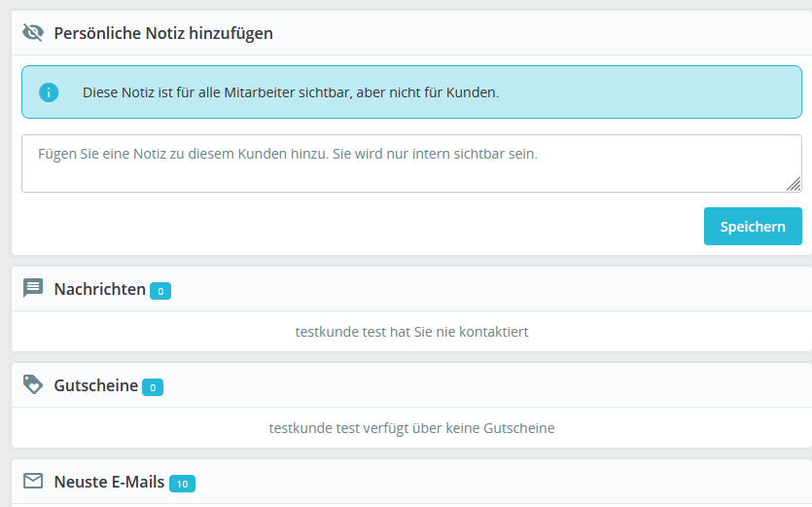
Task: Click the info icon in the blue notice
Action: [49, 92]
